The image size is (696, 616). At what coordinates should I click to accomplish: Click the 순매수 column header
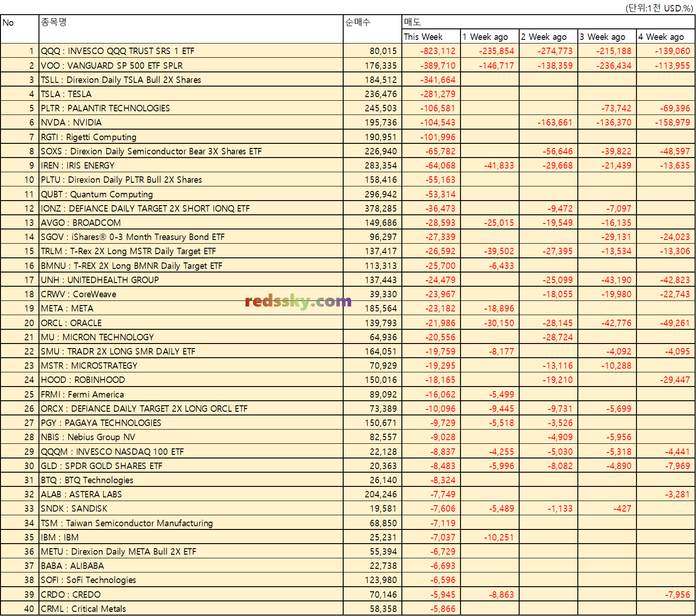pyautogui.click(x=373, y=29)
